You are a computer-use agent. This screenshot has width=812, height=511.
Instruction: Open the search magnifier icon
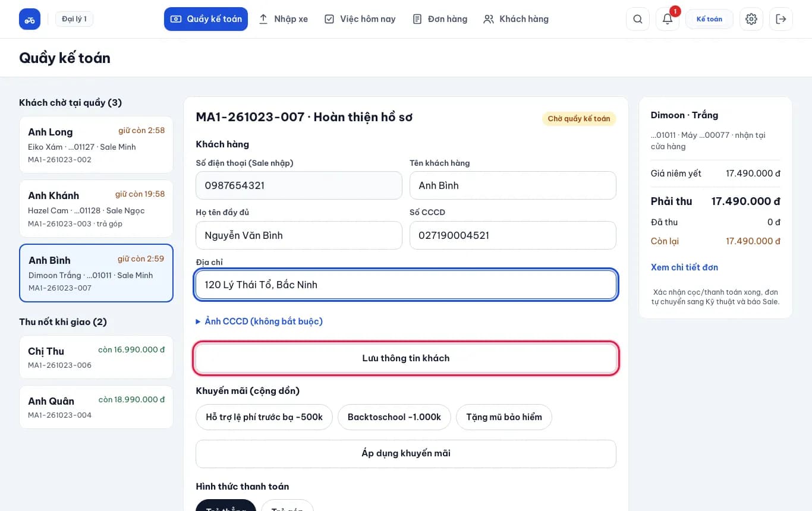638,19
